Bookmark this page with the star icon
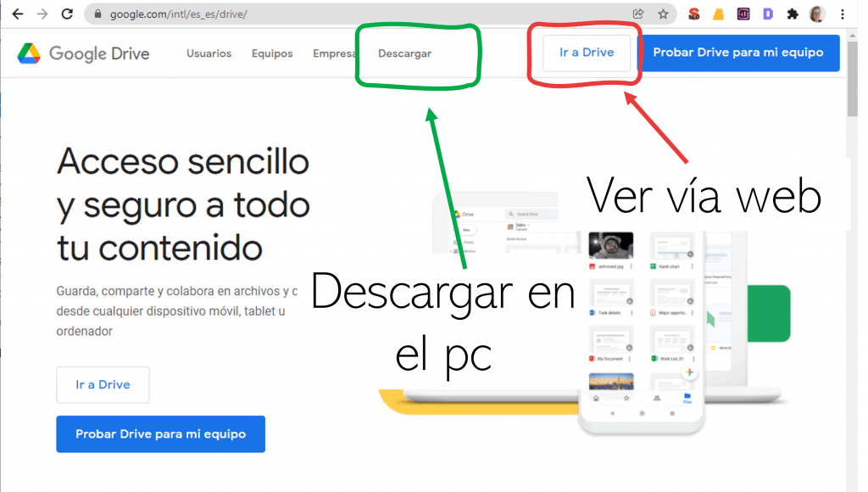Image resolution: width=868 pixels, height=492 pixels. click(663, 14)
